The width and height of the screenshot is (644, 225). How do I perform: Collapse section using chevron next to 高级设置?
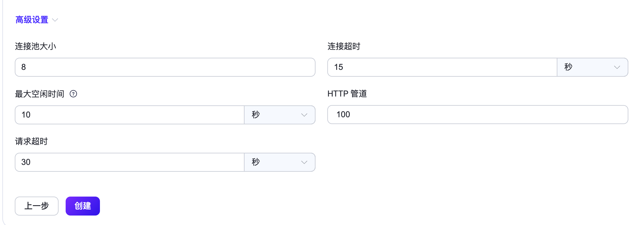55,20
